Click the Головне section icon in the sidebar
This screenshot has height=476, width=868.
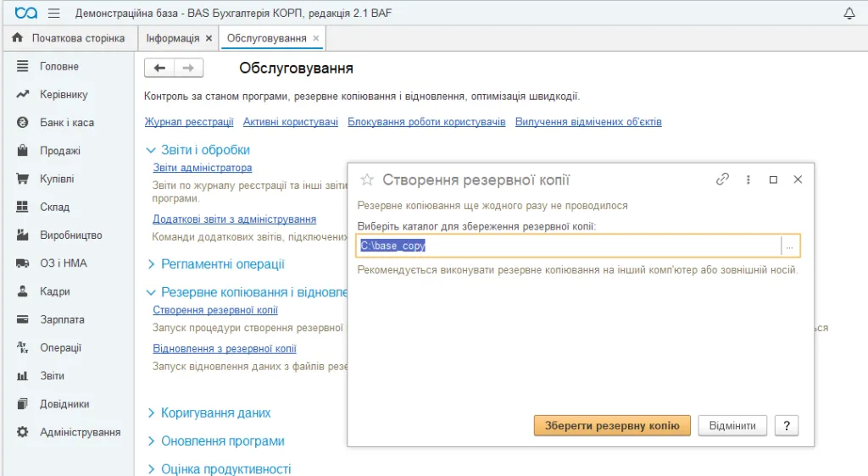point(22,66)
